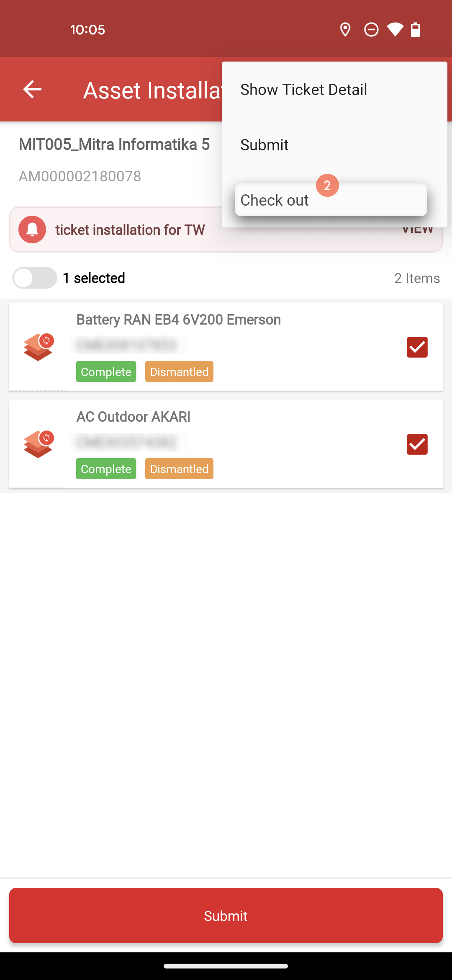Uncheck the AC Outdoor AKARI checkbox
Image resolution: width=452 pixels, height=980 pixels.
pos(417,444)
